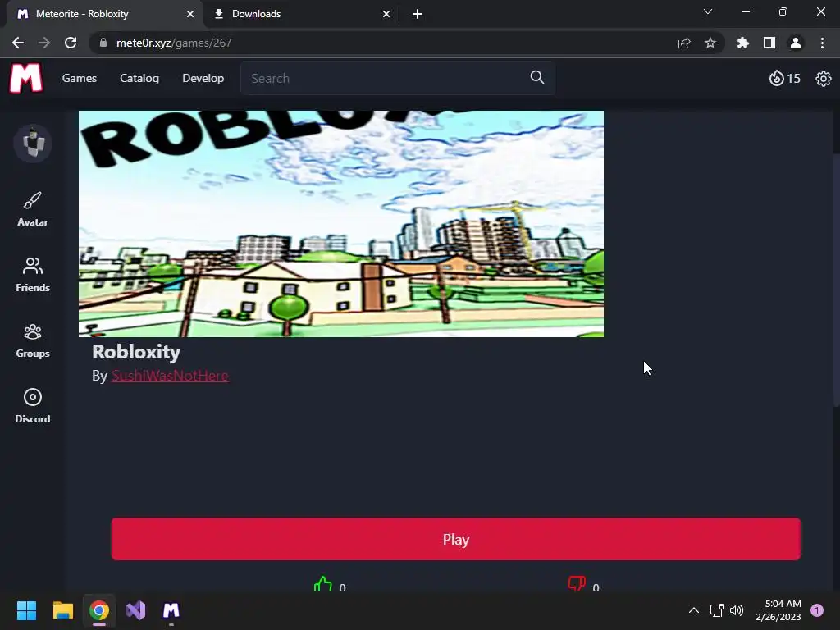Open your avatar profile picture
This screenshot has height=630, width=840.
(33, 143)
